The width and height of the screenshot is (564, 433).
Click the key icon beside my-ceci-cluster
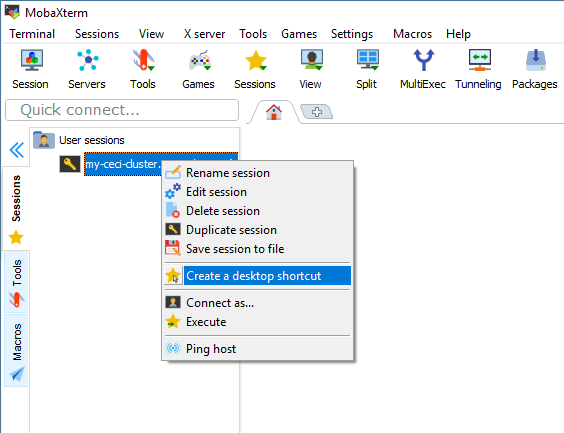(x=70, y=164)
